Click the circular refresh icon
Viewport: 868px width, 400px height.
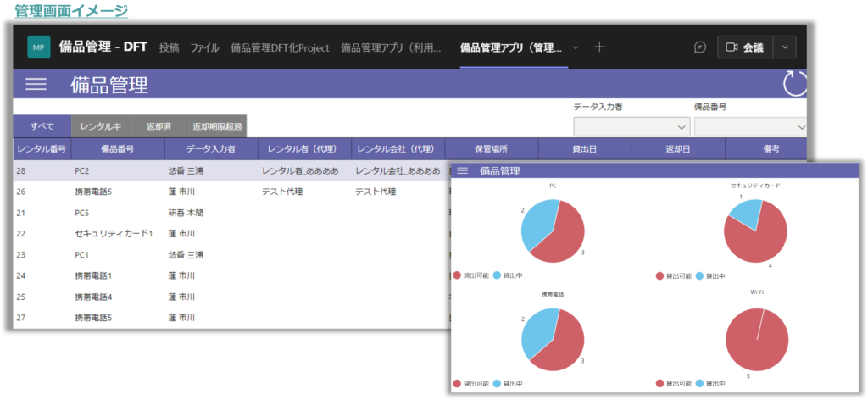(794, 83)
